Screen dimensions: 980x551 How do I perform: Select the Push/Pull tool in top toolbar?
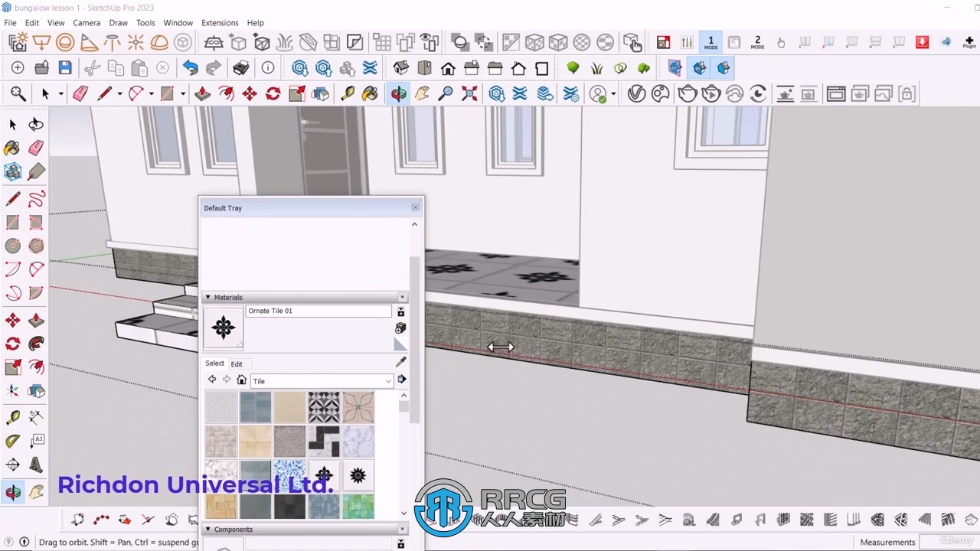coord(202,94)
